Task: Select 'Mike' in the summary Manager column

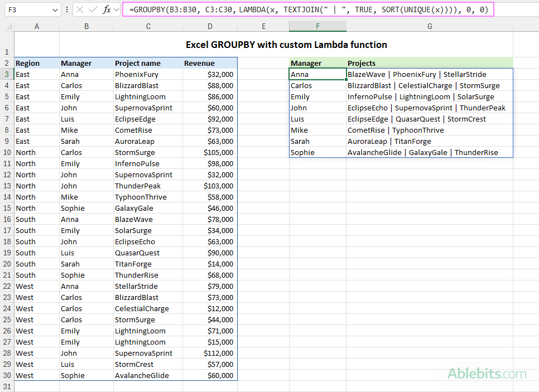Action: [x=317, y=130]
